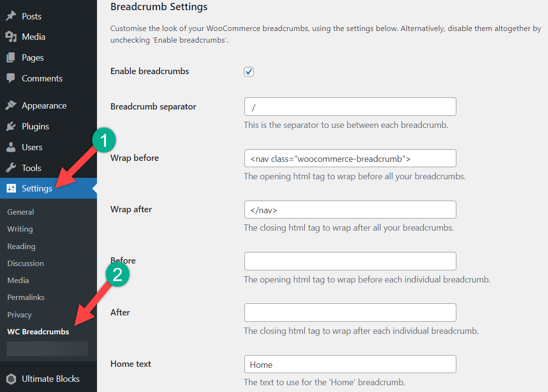Click 'This is the separator to use' description

pyautogui.click(x=346, y=125)
